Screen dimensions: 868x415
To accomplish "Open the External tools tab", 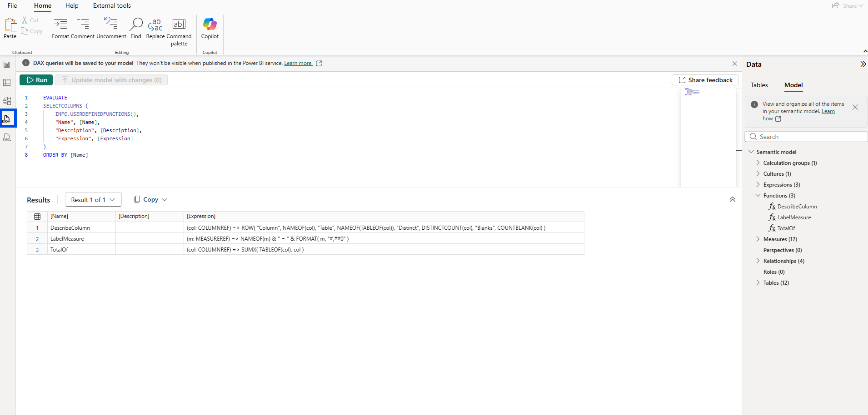I will (112, 6).
